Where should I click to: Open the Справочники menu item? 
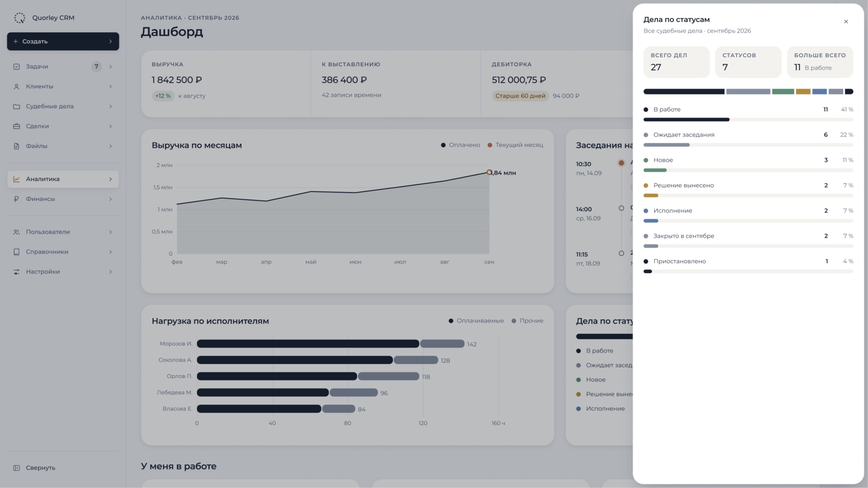[x=63, y=252]
